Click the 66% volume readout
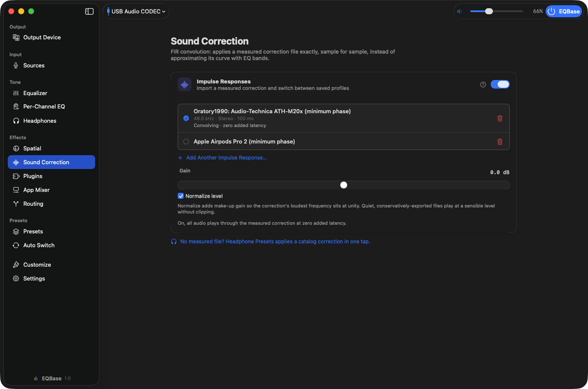Viewport: 588px width, 389px height. pos(538,11)
